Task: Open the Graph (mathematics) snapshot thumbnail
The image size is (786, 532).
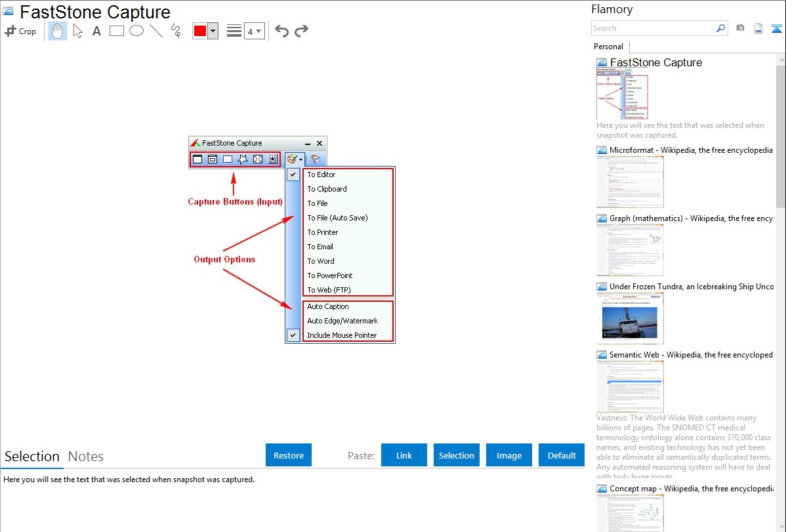Action: coord(630,250)
